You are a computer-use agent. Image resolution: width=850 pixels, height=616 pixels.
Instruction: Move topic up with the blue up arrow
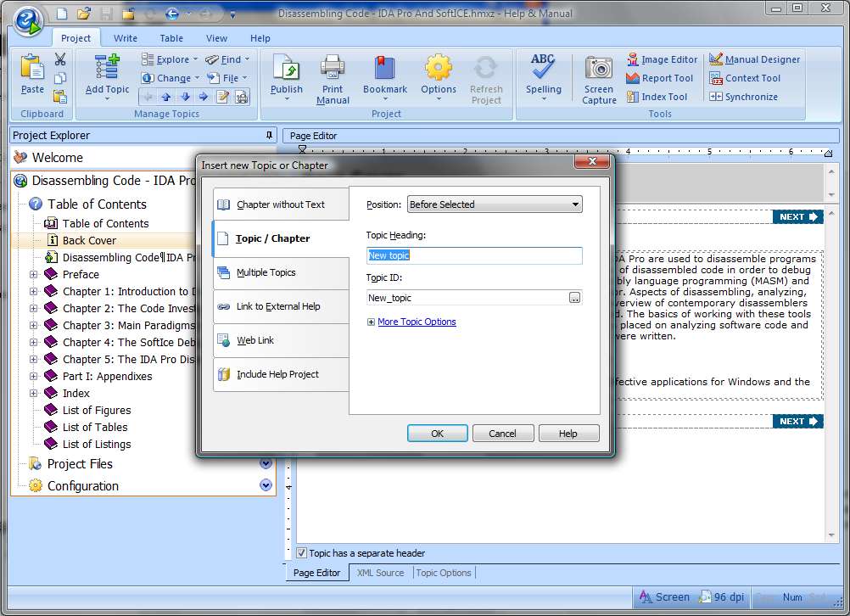(x=166, y=97)
